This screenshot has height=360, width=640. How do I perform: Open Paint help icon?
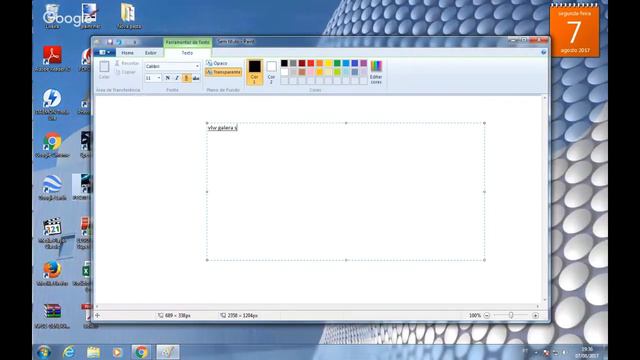point(543,52)
